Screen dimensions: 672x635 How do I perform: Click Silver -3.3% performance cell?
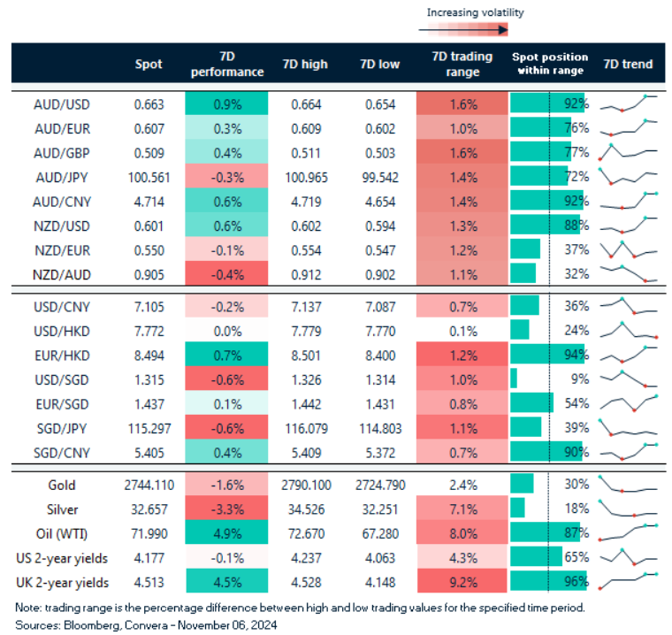(226, 509)
